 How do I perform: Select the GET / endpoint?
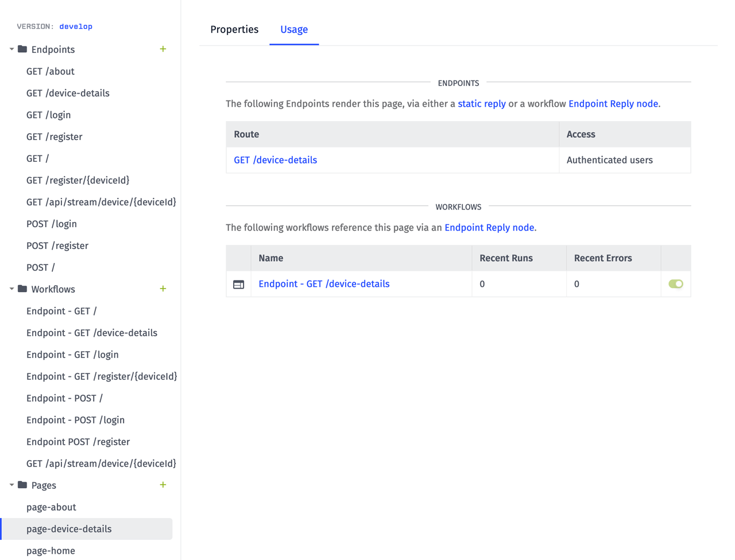coord(38,159)
